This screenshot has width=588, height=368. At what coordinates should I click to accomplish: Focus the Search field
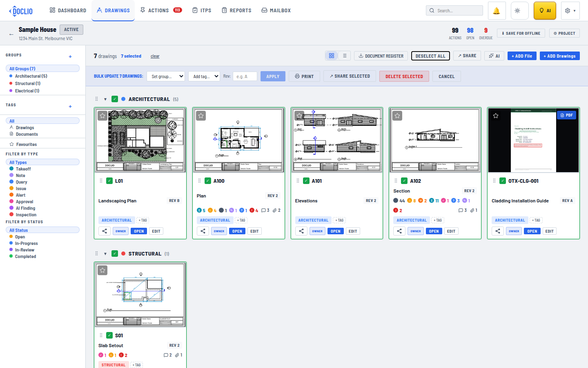click(454, 11)
